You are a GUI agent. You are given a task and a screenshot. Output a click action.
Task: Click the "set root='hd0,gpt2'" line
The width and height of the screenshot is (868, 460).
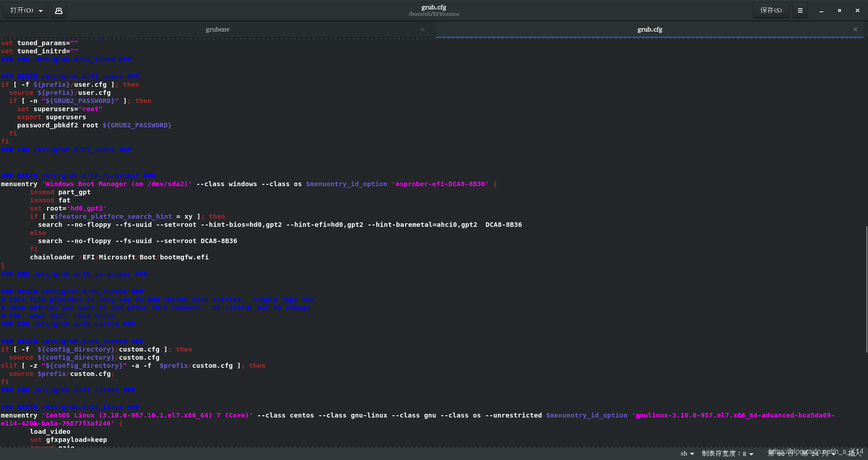coord(68,208)
